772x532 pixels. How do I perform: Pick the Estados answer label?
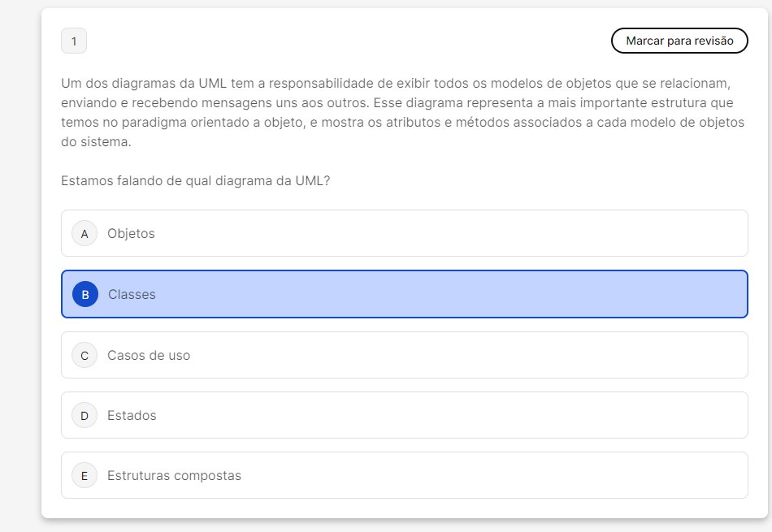coord(132,416)
